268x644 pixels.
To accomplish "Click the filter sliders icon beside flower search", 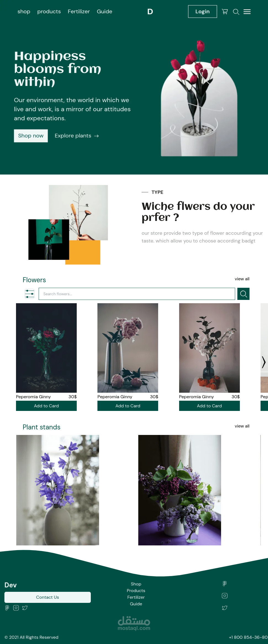I will (x=30, y=294).
